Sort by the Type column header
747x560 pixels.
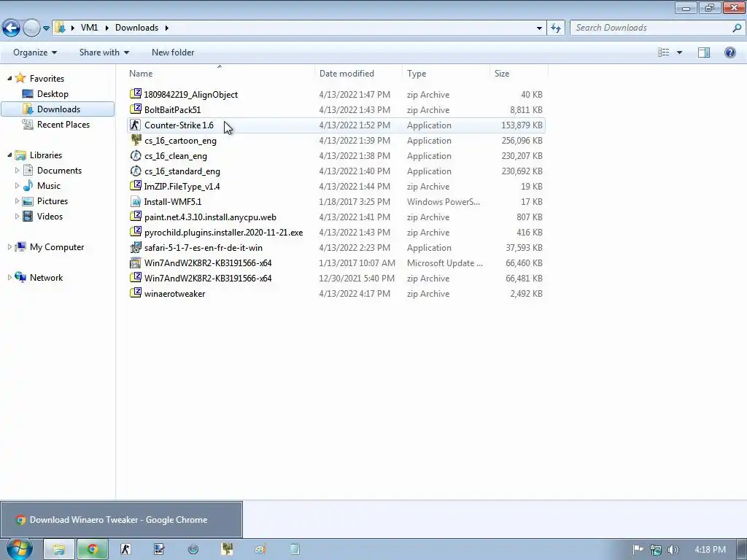446,74
